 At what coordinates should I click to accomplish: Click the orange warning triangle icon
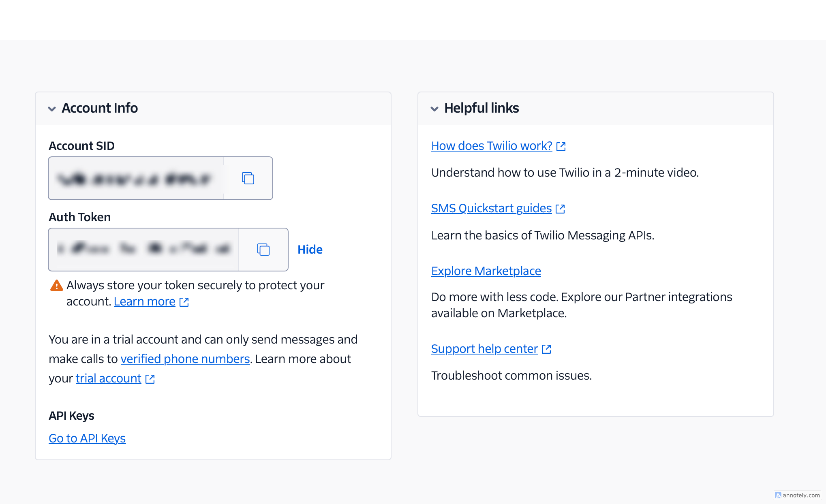(x=56, y=286)
